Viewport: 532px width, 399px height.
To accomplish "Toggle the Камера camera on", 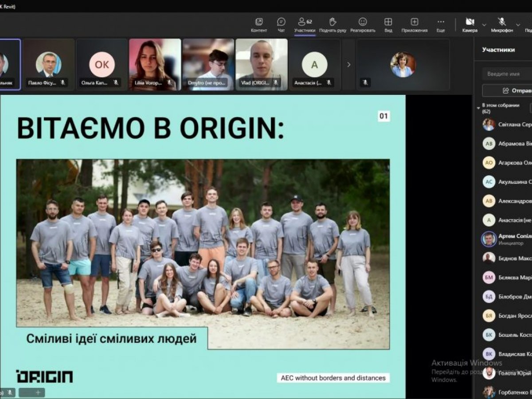I will point(470,25).
